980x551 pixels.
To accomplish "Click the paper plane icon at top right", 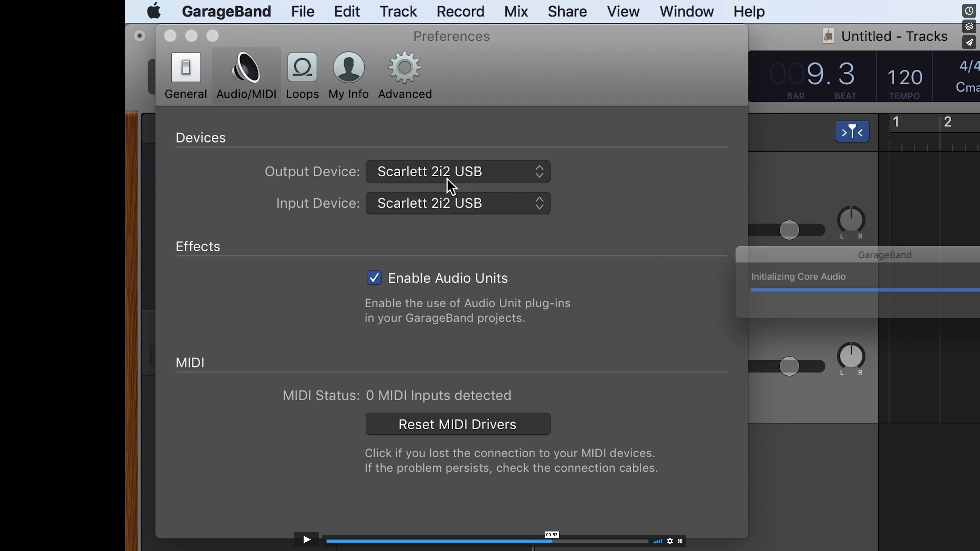I will [x=969, y=42].
